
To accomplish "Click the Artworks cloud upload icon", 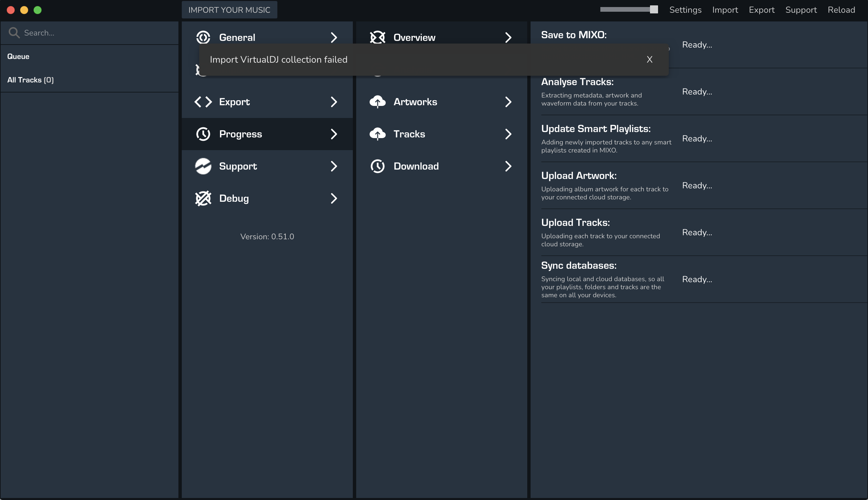I will coord(377,102).
